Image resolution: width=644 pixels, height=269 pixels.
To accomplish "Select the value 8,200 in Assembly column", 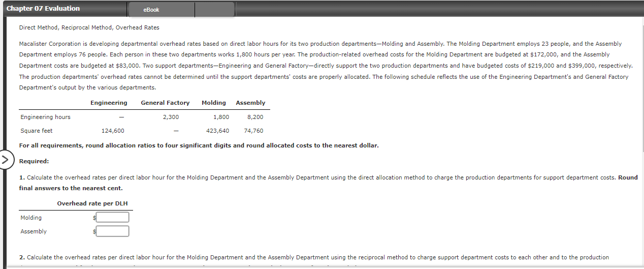I will click(255, 117).
